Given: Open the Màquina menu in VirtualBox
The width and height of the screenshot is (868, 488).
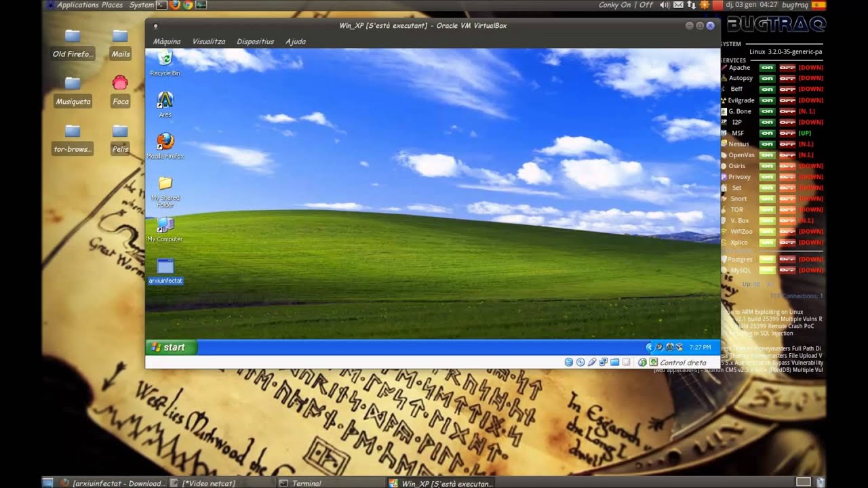Looking at the screenshot, I should point(167,41).
